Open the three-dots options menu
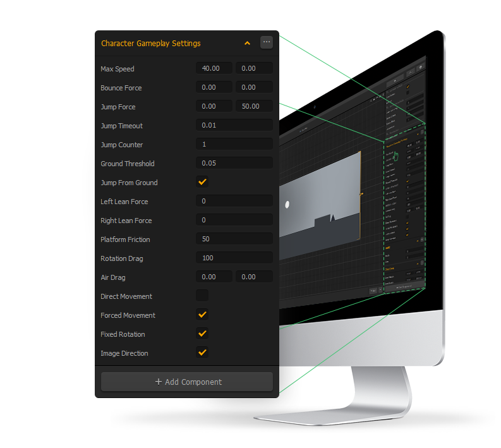 click(267, 42)
